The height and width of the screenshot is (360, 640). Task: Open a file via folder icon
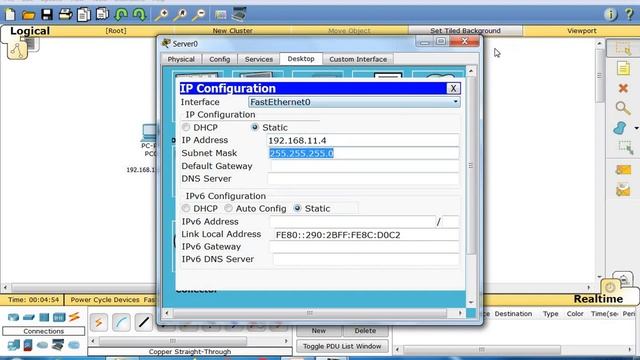point(28,15)
